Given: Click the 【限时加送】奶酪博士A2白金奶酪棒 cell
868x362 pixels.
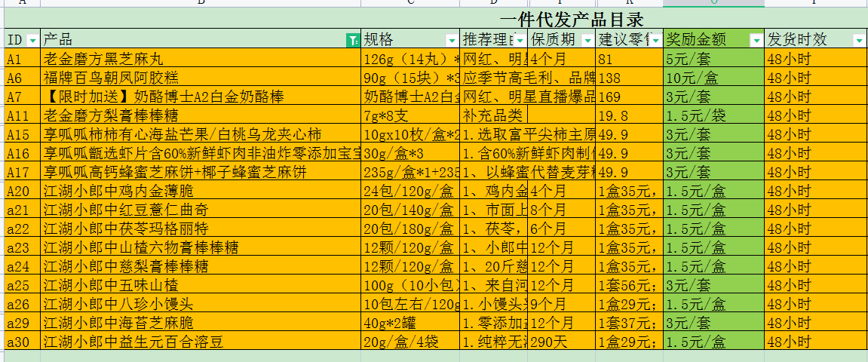Looking at the screenshot, I should point(201,97).
